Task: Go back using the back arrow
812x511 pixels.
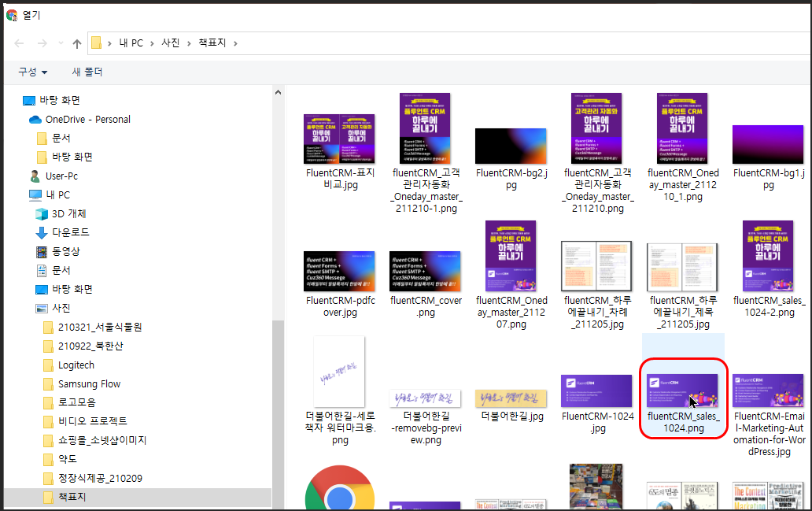Action: pyautogui.click(x=19, y=43)
